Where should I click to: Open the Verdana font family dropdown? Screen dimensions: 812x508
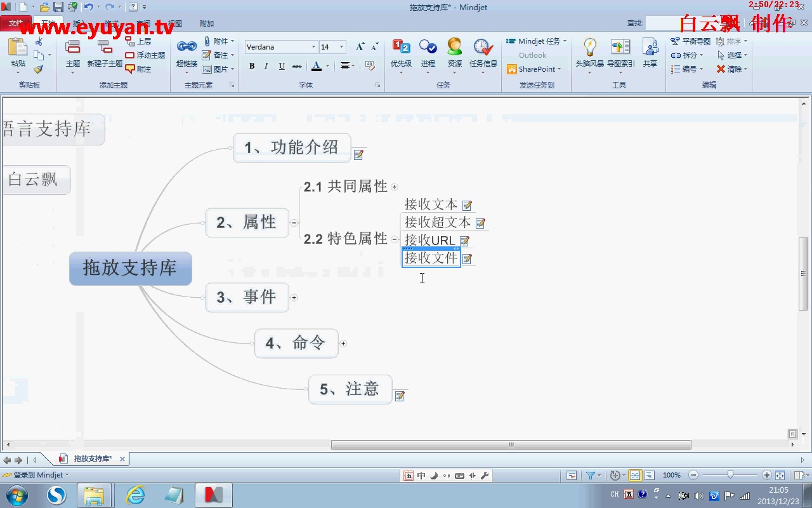pyautogui.click(x=315, y=46)
